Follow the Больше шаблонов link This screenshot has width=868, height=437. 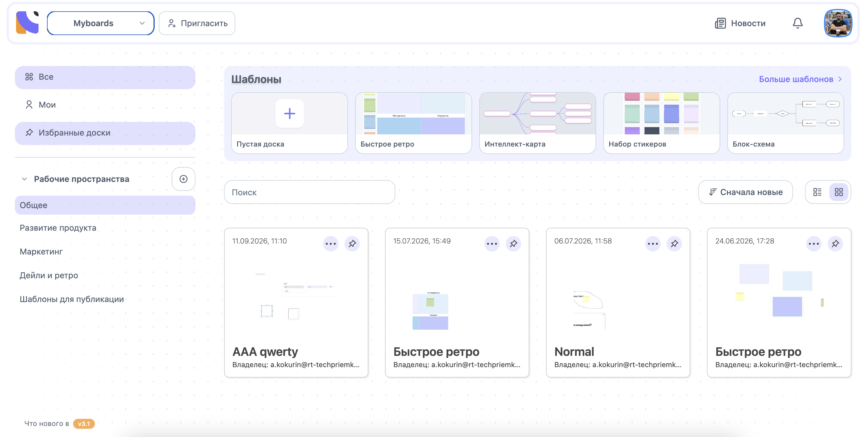tap(800, 79)
